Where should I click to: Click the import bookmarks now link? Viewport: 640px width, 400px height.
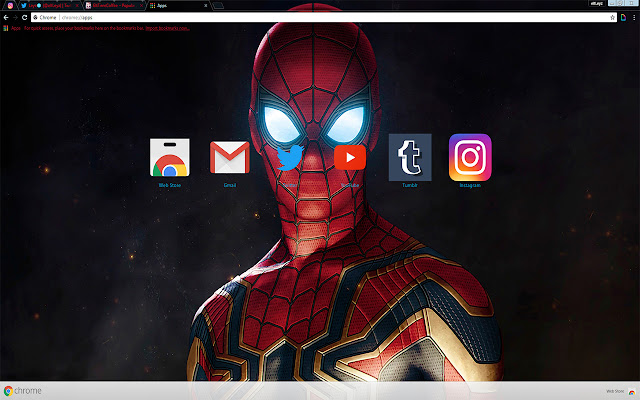point(167,28)
